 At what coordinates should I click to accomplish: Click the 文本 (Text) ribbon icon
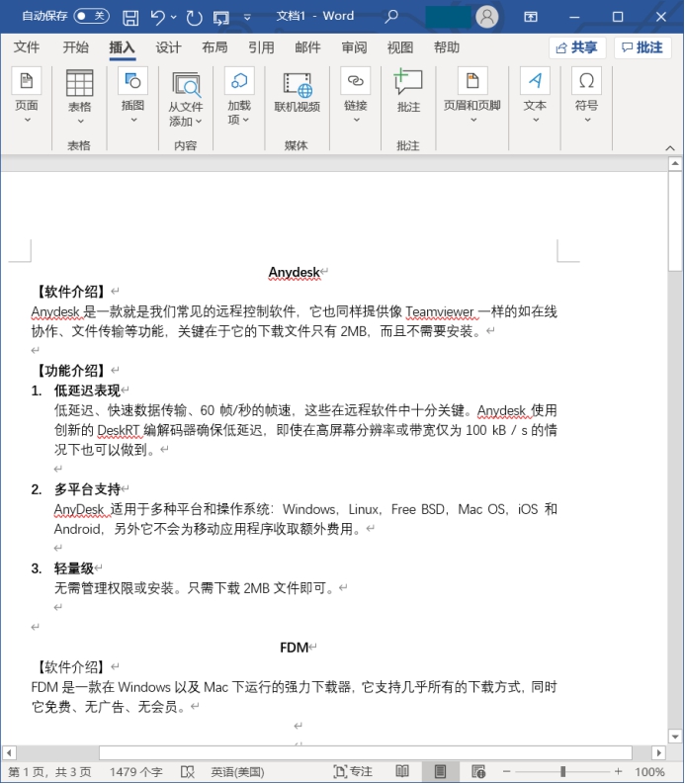point(535,80)
